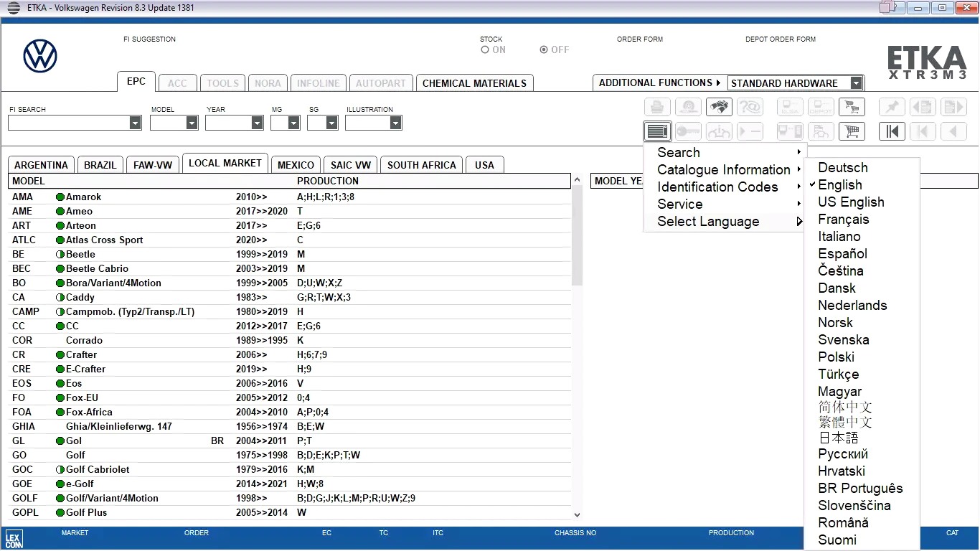Image resolution: width=980 pixels, height=551 pixels.
Task: Open the Standard Hardware dropdown
Action: [x=855, y=83]
